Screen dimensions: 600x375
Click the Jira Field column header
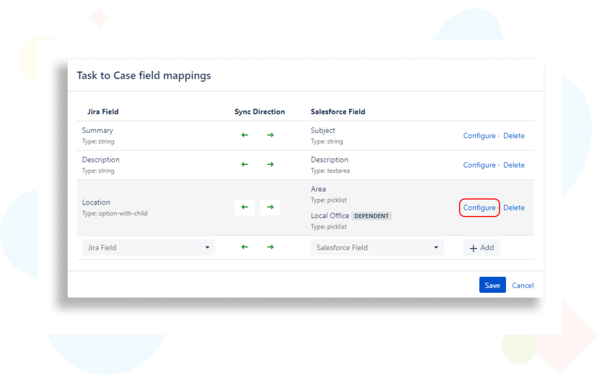click(x=103, y=112)
